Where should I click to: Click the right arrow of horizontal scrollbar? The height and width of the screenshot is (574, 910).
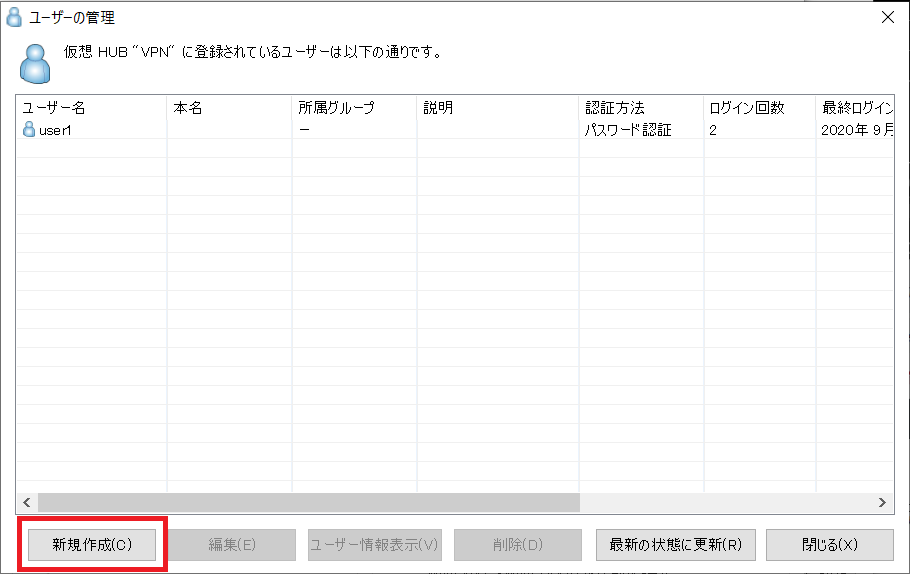pos(882,503)
